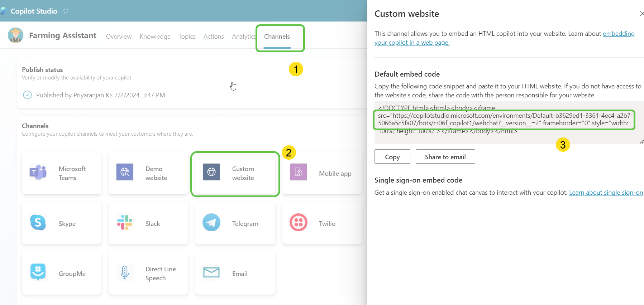
Task: Click the Telegram label
Action: tap(245, 224)
